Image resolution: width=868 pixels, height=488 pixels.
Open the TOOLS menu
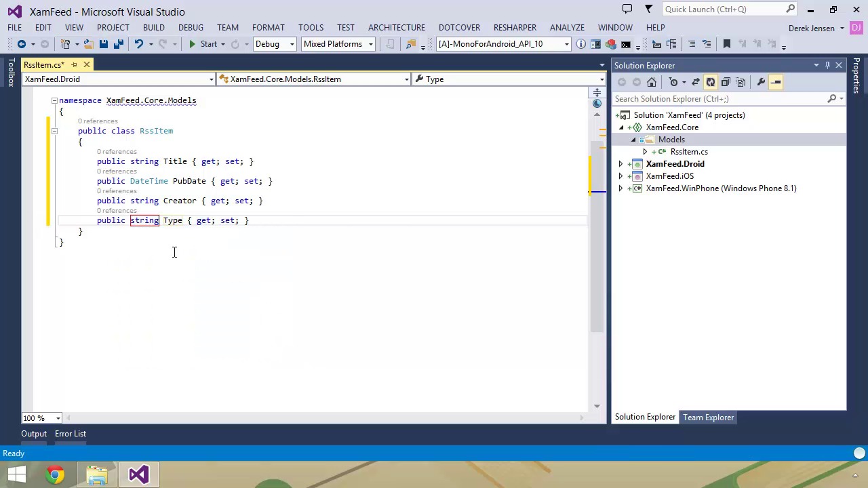click(311, 28)
